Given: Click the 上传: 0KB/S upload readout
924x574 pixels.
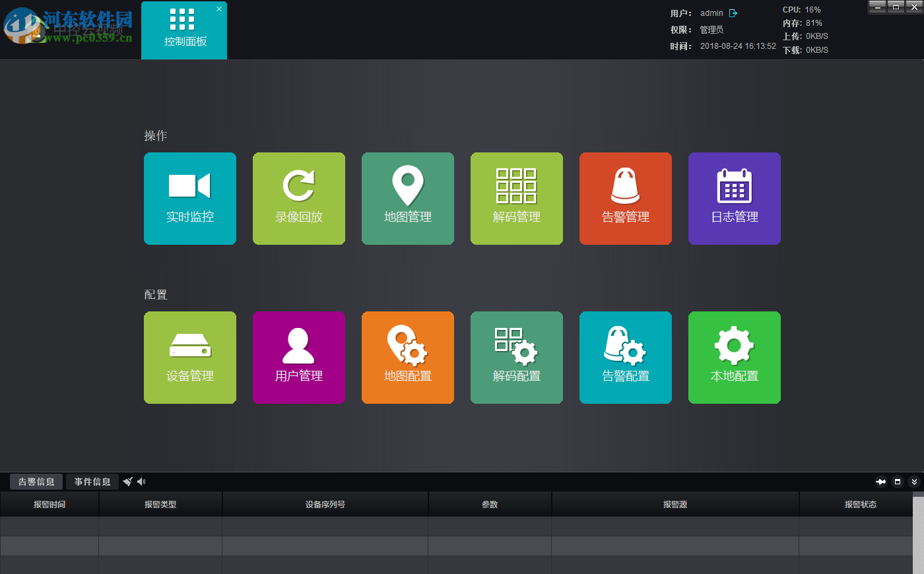Looking at the screenshot, I should coord(805,36).
